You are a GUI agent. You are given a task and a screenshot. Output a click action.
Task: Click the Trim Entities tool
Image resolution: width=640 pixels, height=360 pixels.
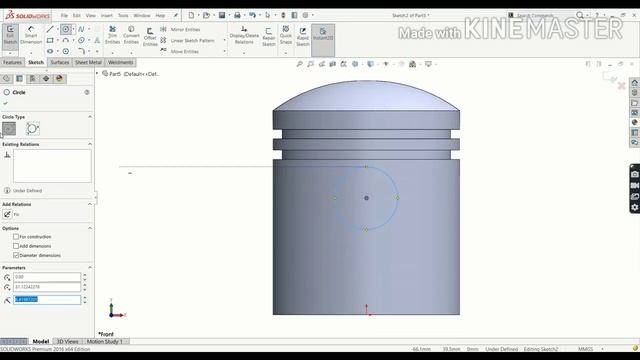(x=112, y=36)
